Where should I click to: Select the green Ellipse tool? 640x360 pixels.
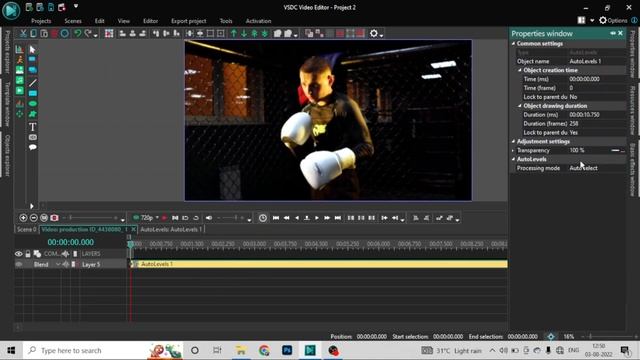point(33,104)
